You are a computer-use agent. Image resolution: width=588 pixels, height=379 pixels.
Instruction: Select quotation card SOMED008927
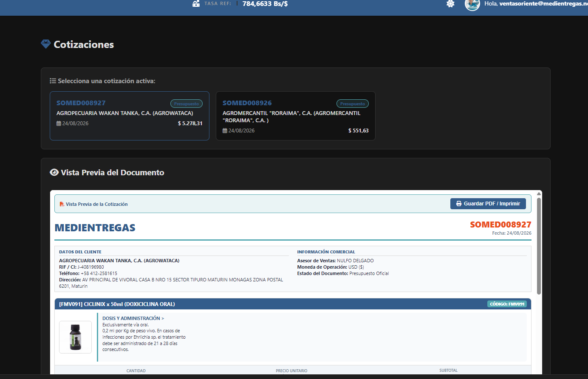(x=130, y=116)
